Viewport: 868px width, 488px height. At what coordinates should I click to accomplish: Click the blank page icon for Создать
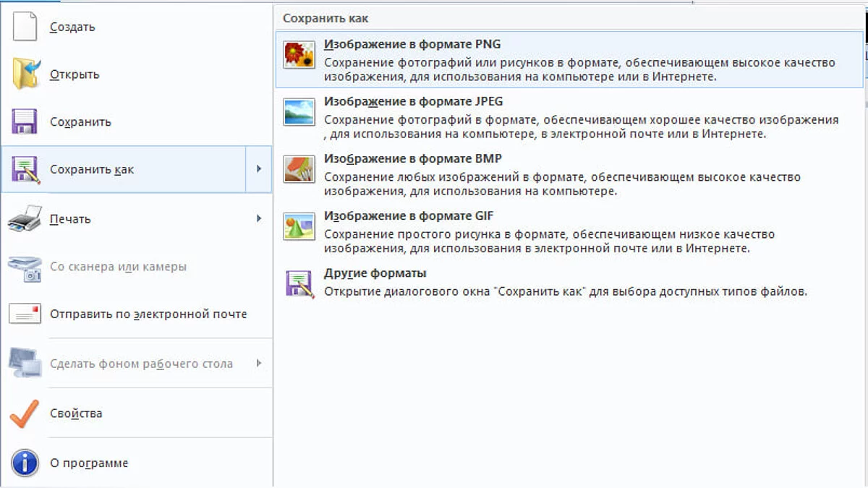(25, 27)
